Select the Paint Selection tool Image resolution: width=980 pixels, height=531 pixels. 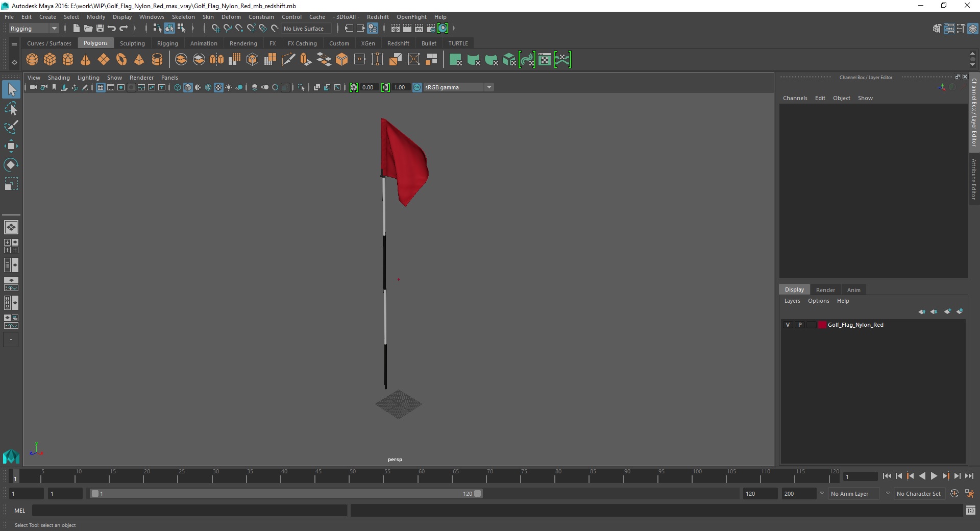(11, 127)
